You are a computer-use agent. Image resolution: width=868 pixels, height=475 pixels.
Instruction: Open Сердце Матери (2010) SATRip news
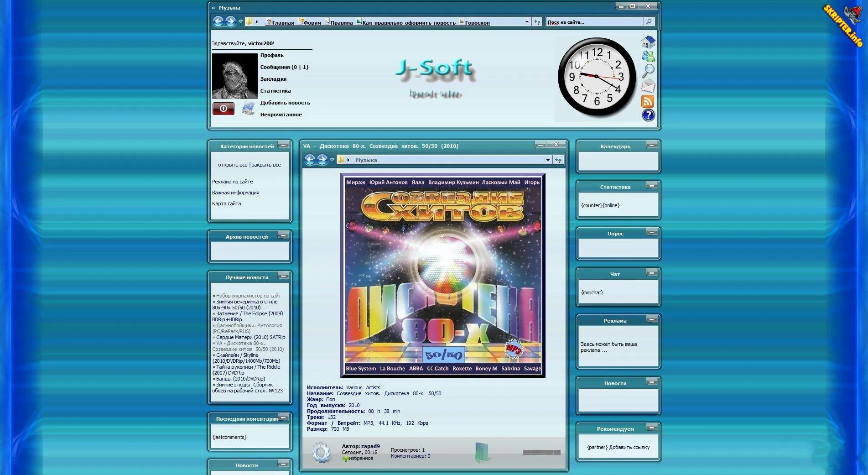[250, 337]
